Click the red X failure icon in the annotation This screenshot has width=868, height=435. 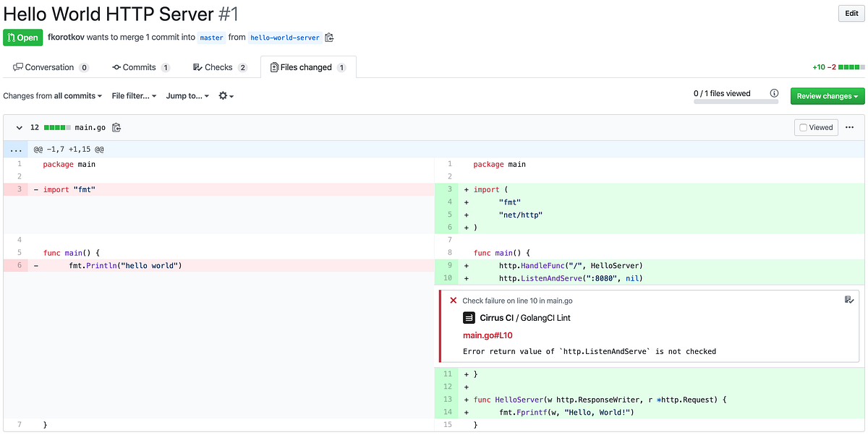(454, 301)
